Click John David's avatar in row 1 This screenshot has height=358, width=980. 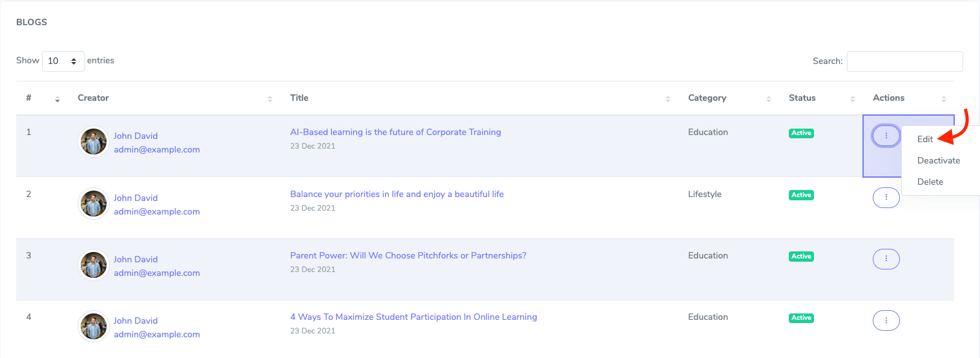pos(94,142)
